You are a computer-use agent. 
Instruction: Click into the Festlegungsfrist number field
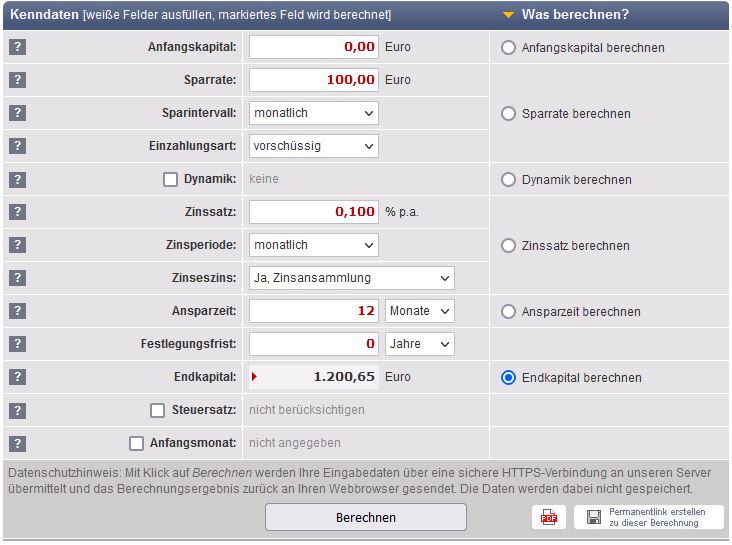click(314, 344)
